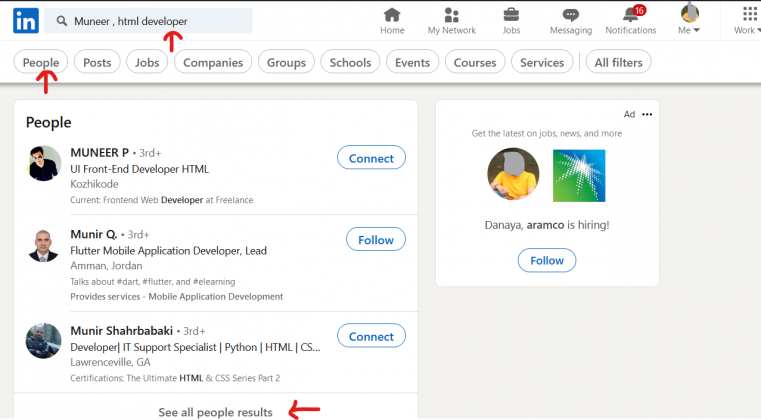Select the Companies filter
This screenshot has width=761, height=420.
(213, 62)
